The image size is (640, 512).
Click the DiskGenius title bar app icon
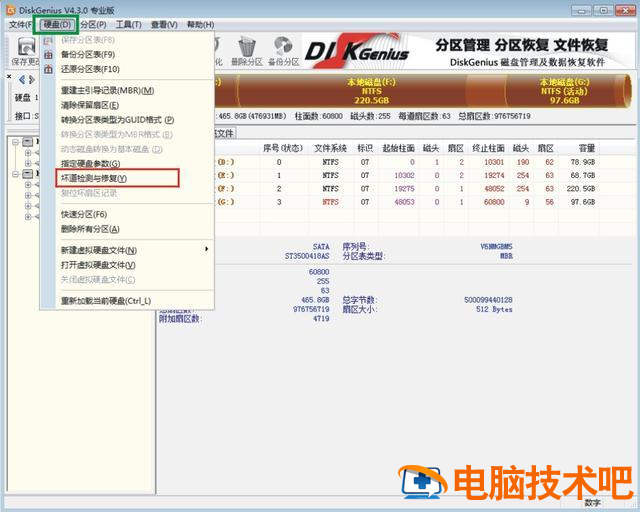[x=11, y=10]
